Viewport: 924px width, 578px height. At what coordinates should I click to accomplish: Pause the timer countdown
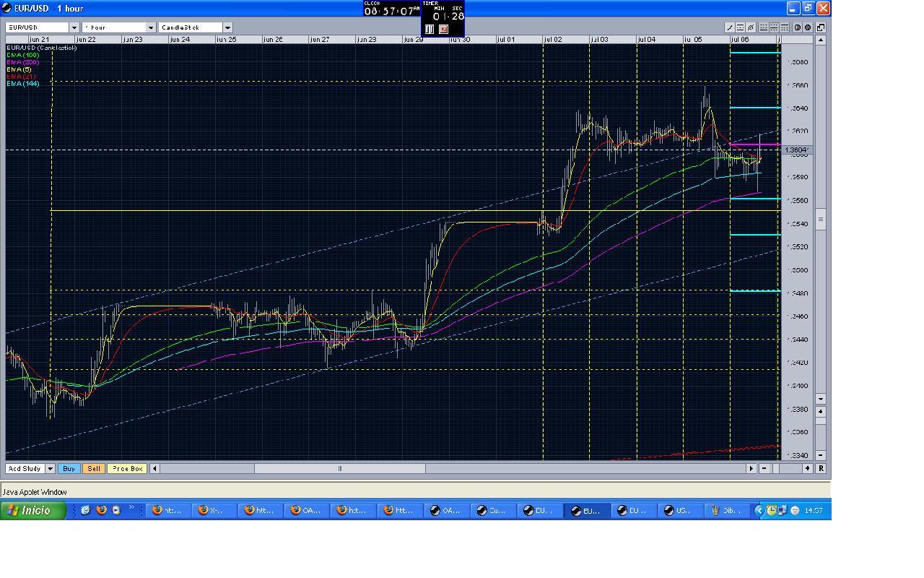pos(430,30)
